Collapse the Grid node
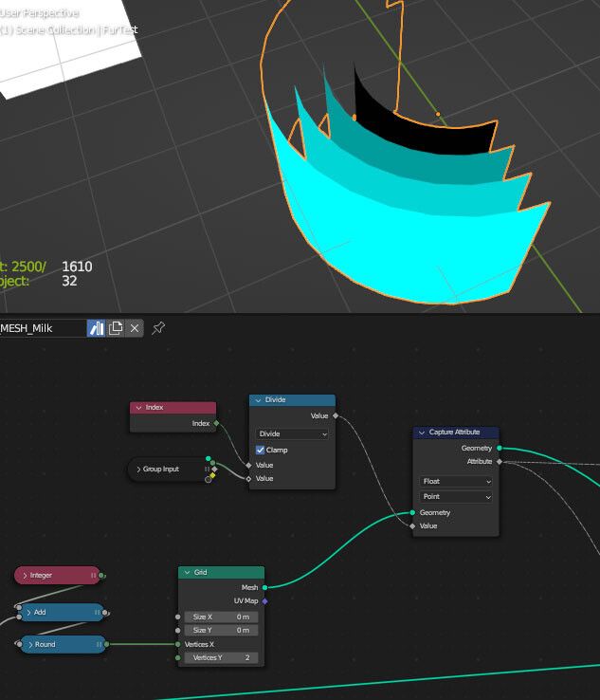This screenshot has height=700, width=600. (x=187, y=573)
